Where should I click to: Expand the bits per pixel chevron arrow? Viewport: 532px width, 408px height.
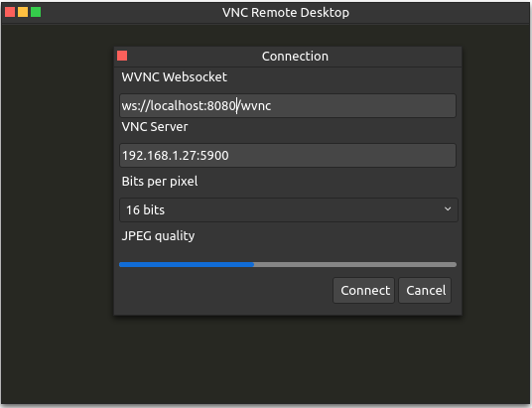pos(448,209)
